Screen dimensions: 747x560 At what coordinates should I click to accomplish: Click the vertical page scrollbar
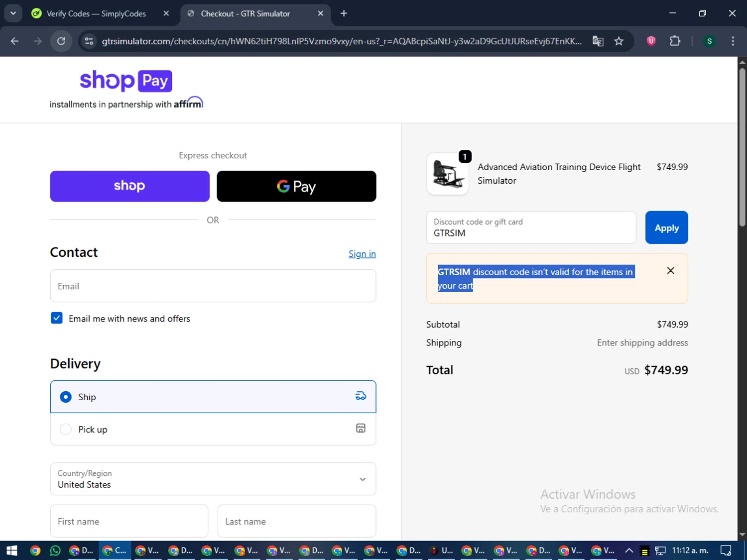742,147
